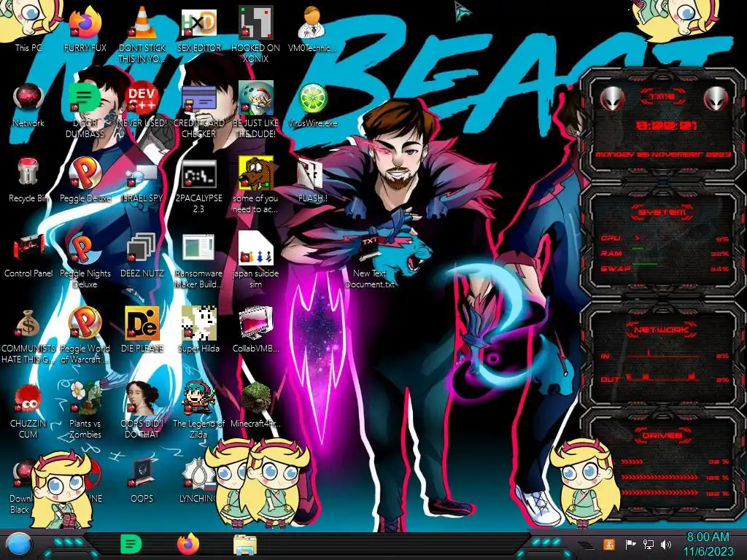Select the TIME panel of the desktop gadget
The width and height of the screenshot is (747, 560).
click(662, 125)
